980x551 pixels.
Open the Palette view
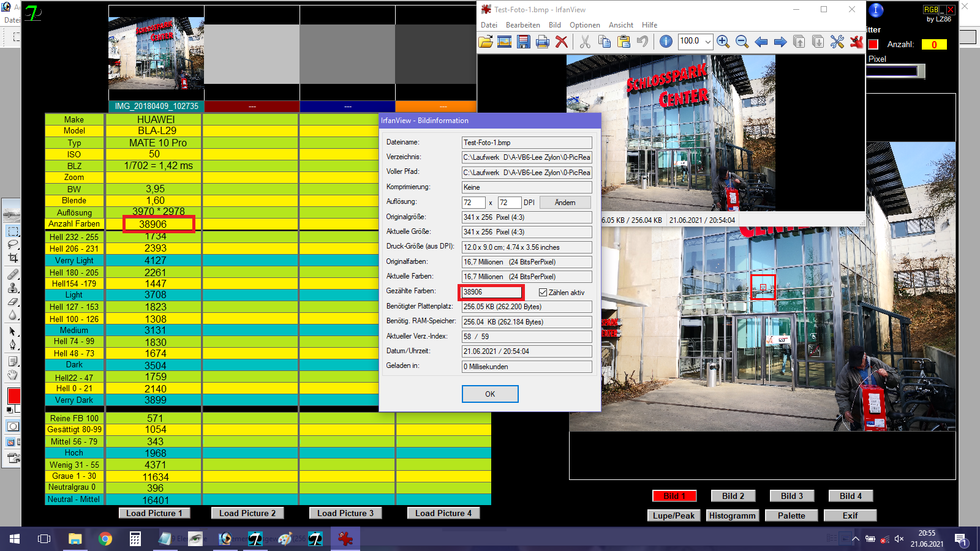(791, 515)
